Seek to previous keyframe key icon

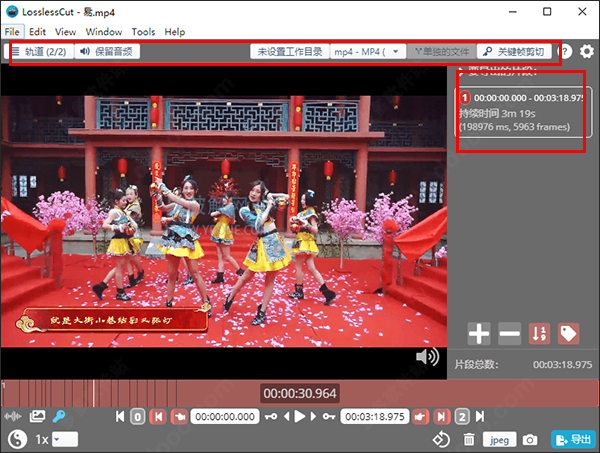[x=271, y=416]
